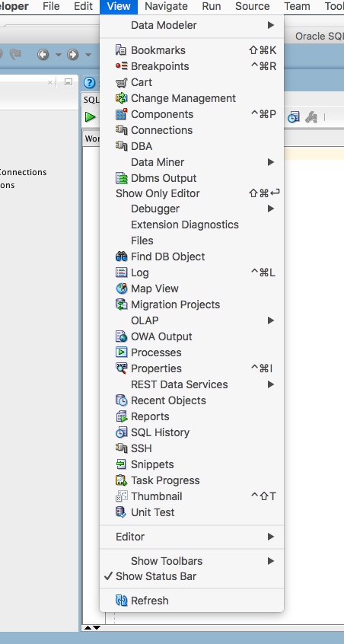Choose Find DB Object

pyautogui.click(x=192, y=257)
